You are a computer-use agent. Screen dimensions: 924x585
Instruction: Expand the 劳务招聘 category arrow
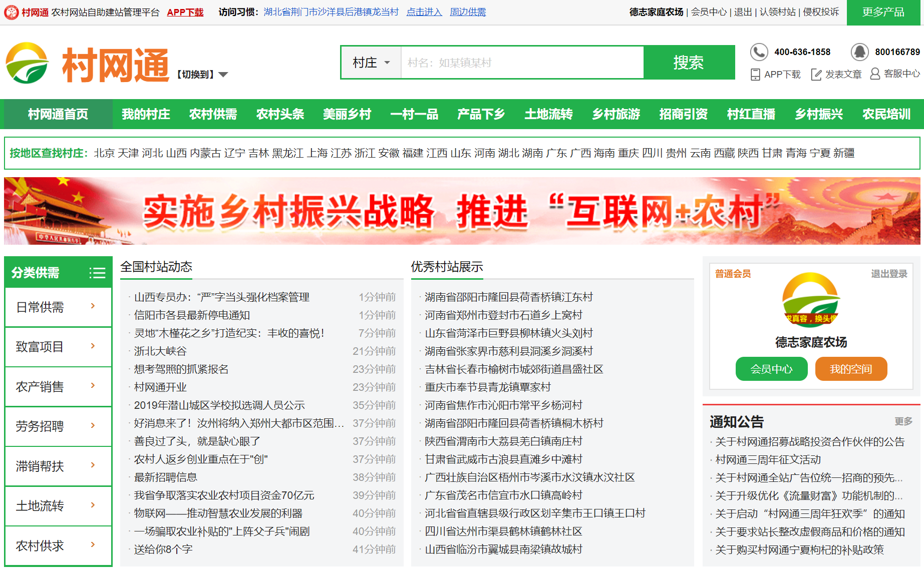[93, 426]
